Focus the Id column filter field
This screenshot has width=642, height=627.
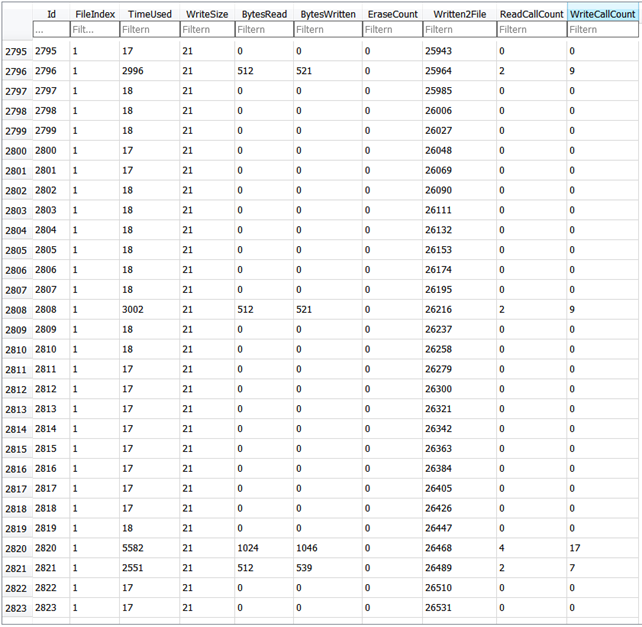(51, 29)
